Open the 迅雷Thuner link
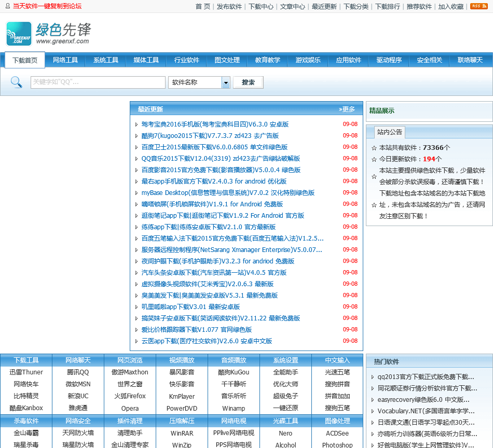Image resolution: width=493 pixels, height=448 pixels. click(x=26, y=372)
